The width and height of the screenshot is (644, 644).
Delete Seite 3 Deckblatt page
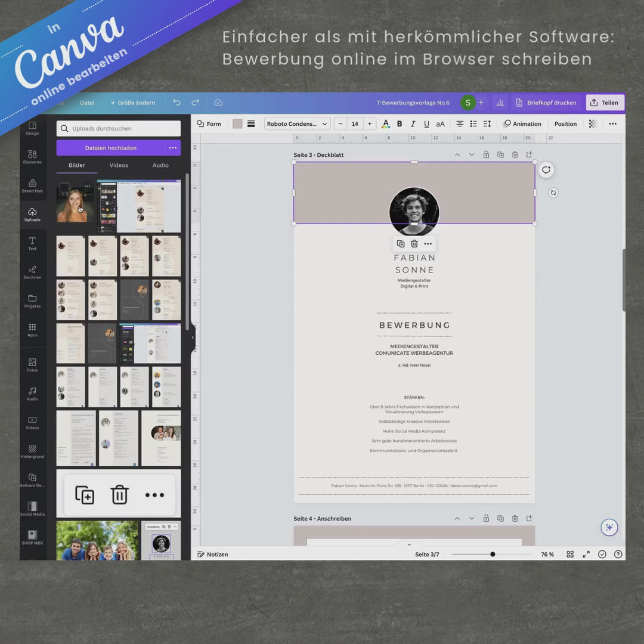coord(515,155)
